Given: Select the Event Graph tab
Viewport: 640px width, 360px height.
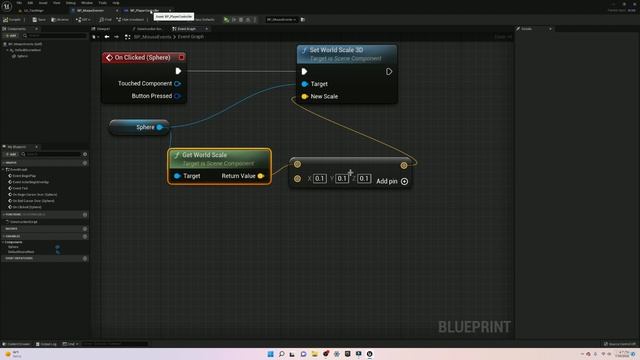Looking at the screenshot, I should pyautogui.click(x=187, y=29).
